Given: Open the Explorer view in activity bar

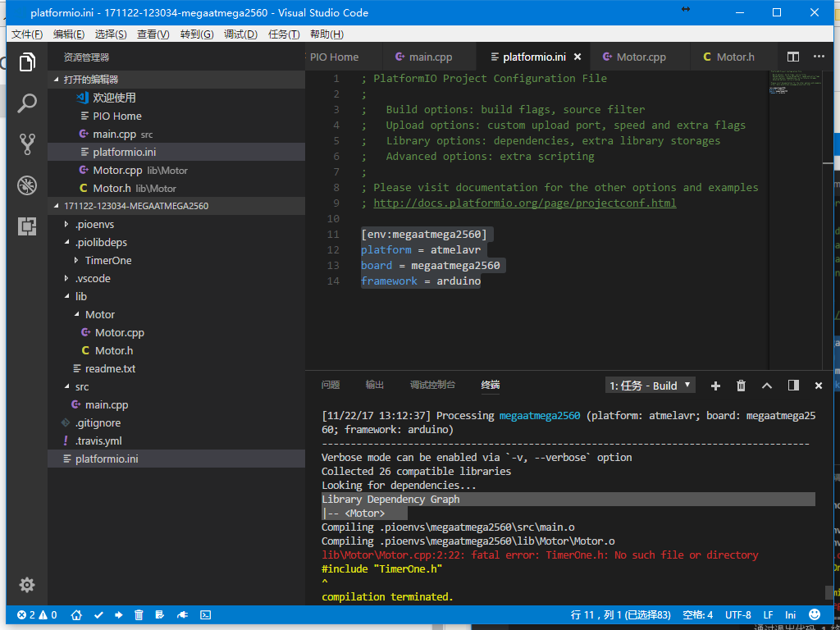Looking at the screenshot, I should click(x=27, y=62).
